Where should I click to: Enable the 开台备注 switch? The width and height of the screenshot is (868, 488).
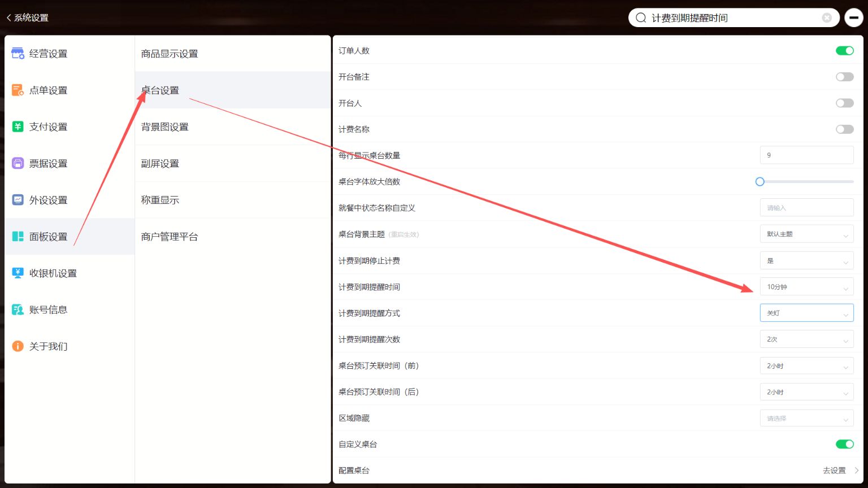click(845, 77)
